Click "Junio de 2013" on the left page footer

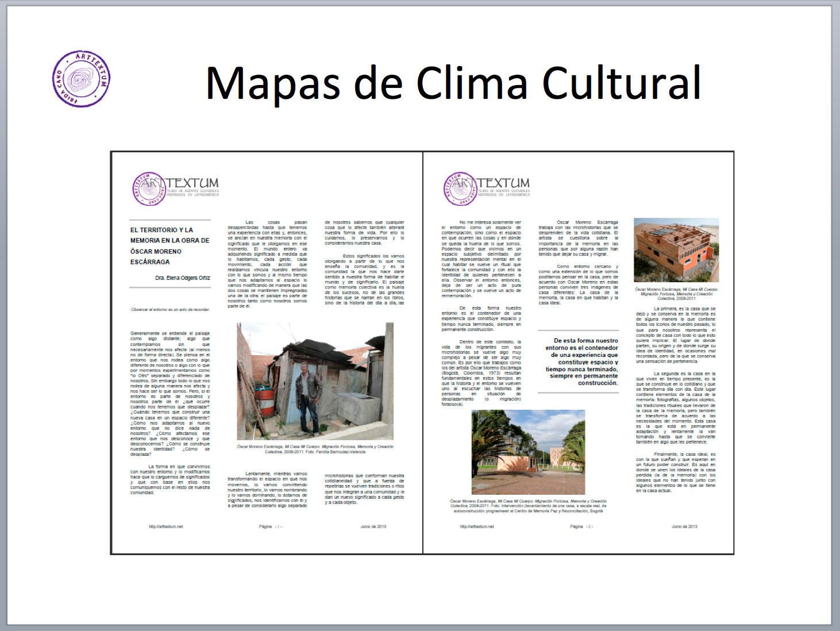click(x=373, y=526)
